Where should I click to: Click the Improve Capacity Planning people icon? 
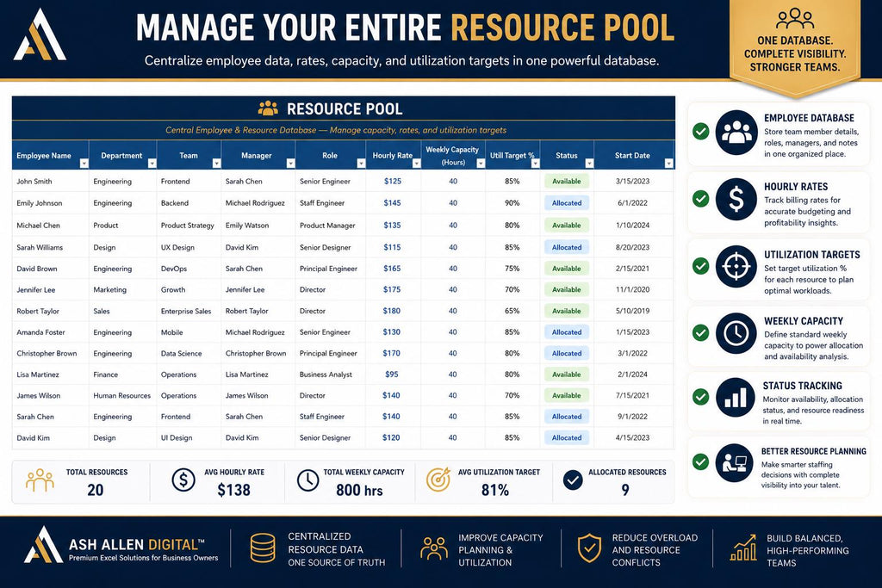click(x=434, y=548)
